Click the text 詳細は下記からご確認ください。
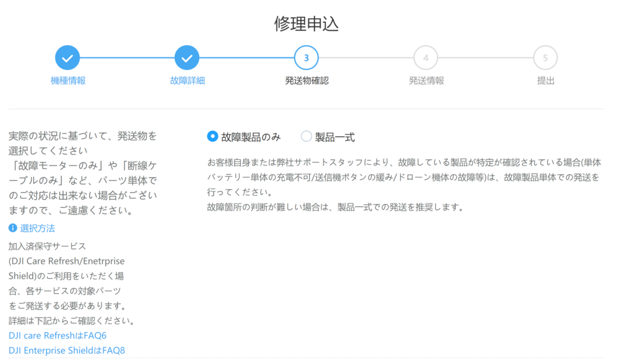This screenshot has height=364, width=618. (73, 321)
